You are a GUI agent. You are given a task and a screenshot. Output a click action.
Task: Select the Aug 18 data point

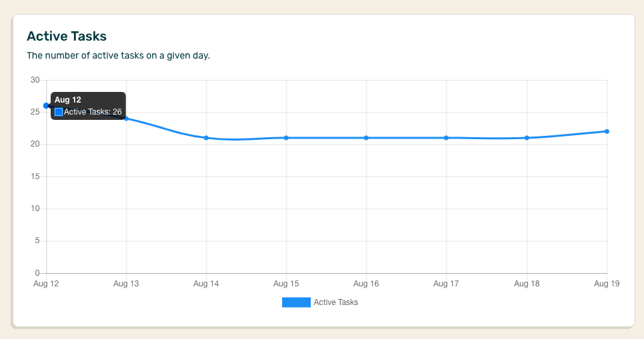527,138
